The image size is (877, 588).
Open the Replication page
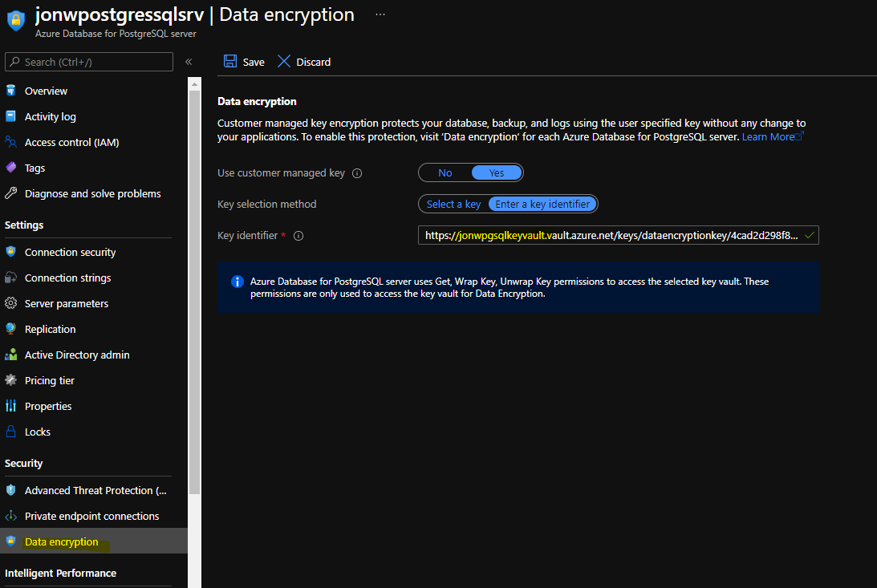coord(50,329)
